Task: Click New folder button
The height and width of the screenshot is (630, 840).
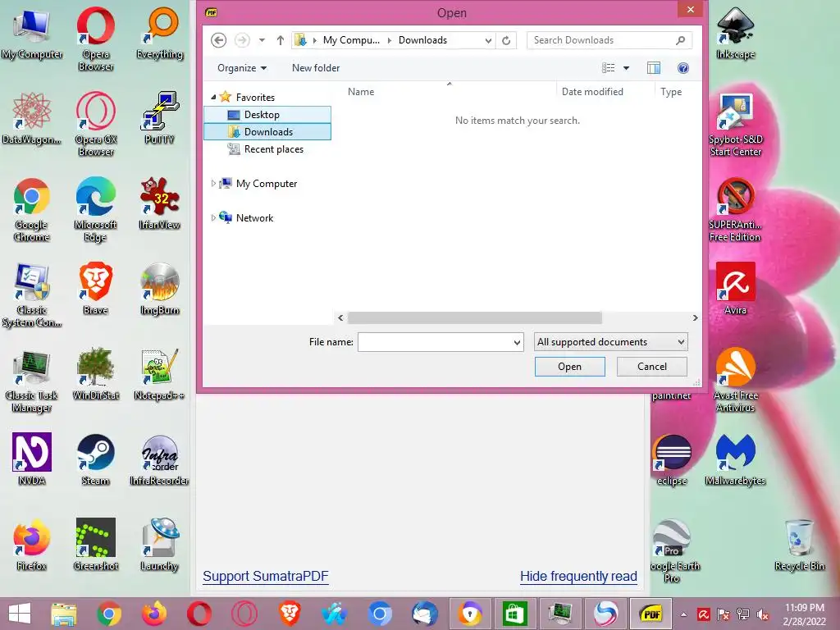Action: click(316, 68)
